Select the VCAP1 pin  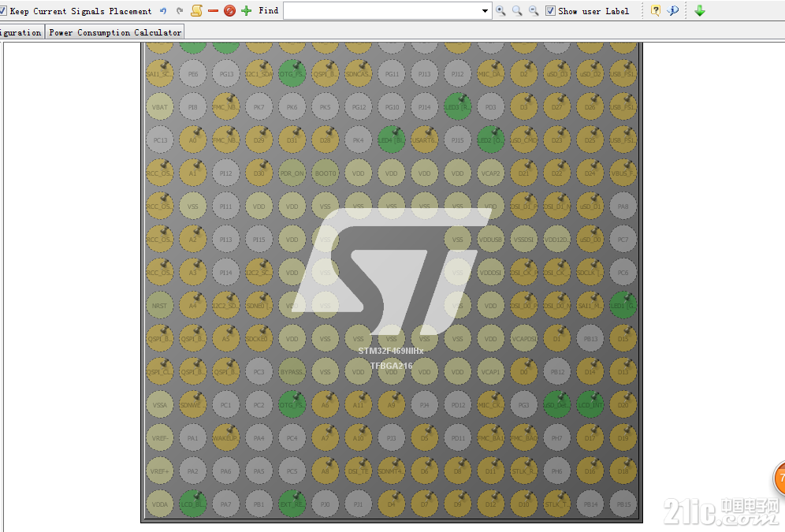[x=490, y=372]
